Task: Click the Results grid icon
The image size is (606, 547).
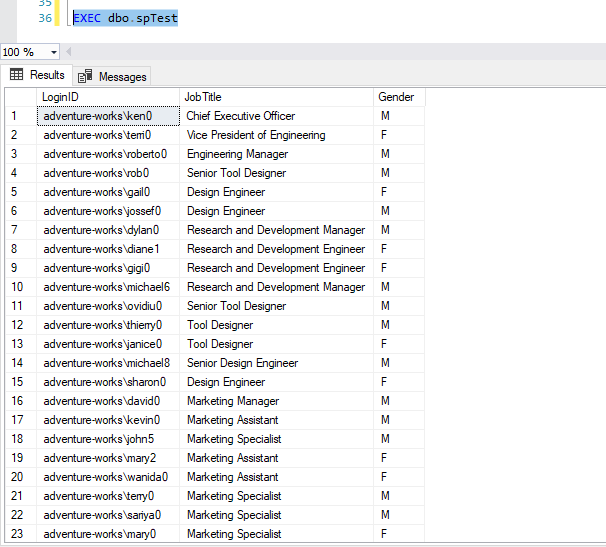Action: click(17, 75)
